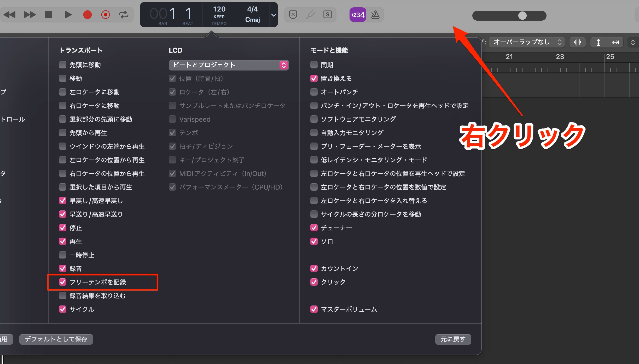Image resolution: width=639 pixels, height=364 pixels.
Task: Enable ウインドウの左端から再生 checkbox
Action: (63, 146)
